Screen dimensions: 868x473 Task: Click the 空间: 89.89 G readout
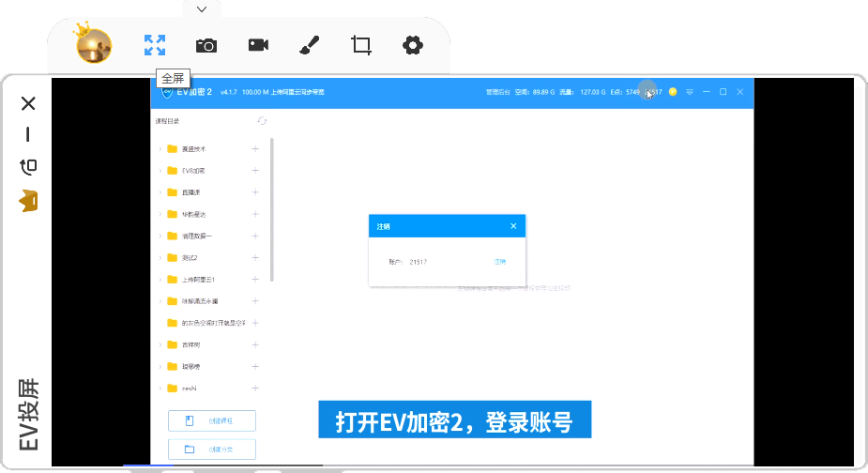(x=534, y=92)
